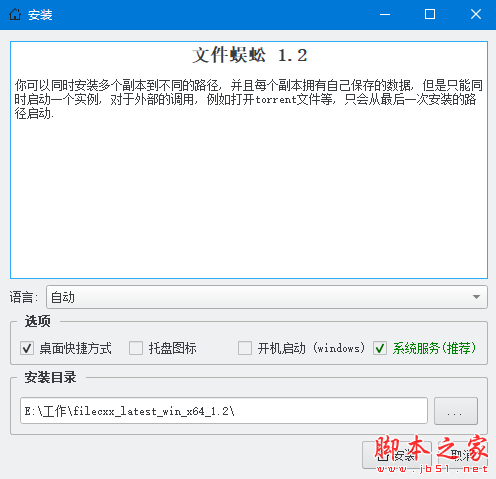This screenshot has width=496, height=479.
Task: Close the installer window
Action: click(x=476, y=14)
